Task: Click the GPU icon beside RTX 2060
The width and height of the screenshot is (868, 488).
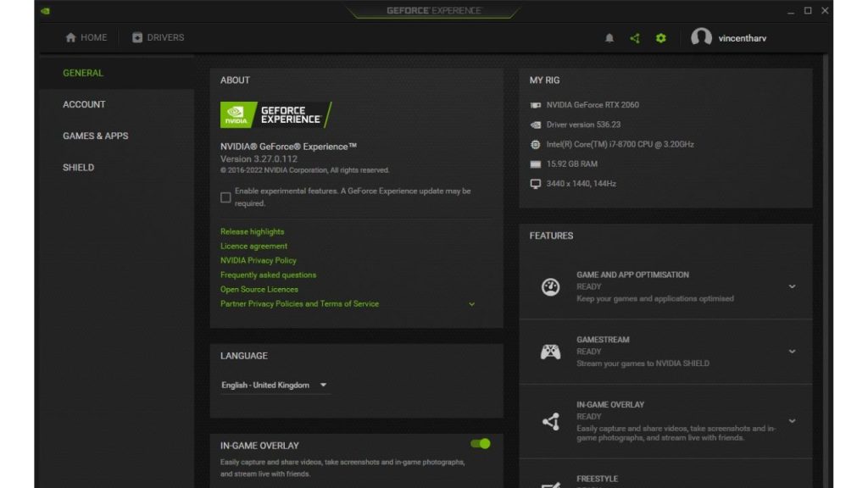Action: [x=536, y=105]
